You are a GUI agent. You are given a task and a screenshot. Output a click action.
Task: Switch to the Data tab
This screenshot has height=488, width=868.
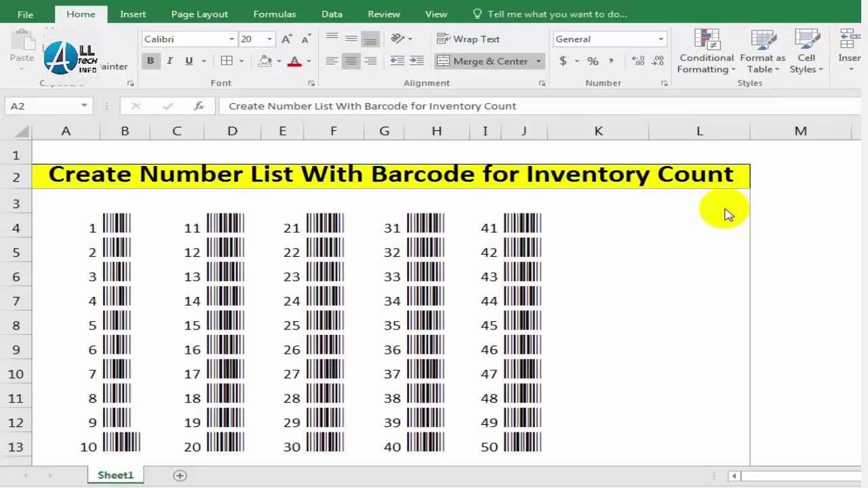(332, 14)
